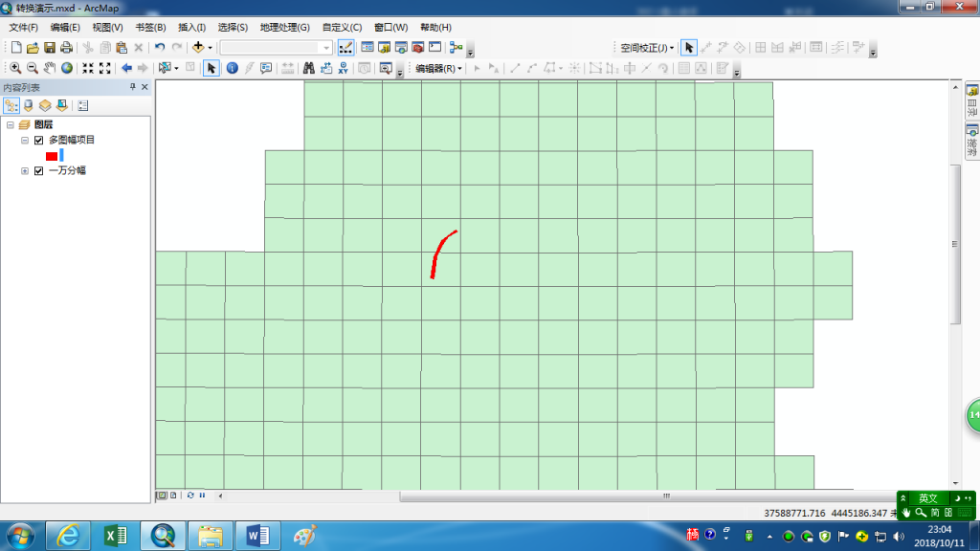Screen dimensions: 980x551
Task: Click the Go To XY tool
Action: (x=343, y=68)
